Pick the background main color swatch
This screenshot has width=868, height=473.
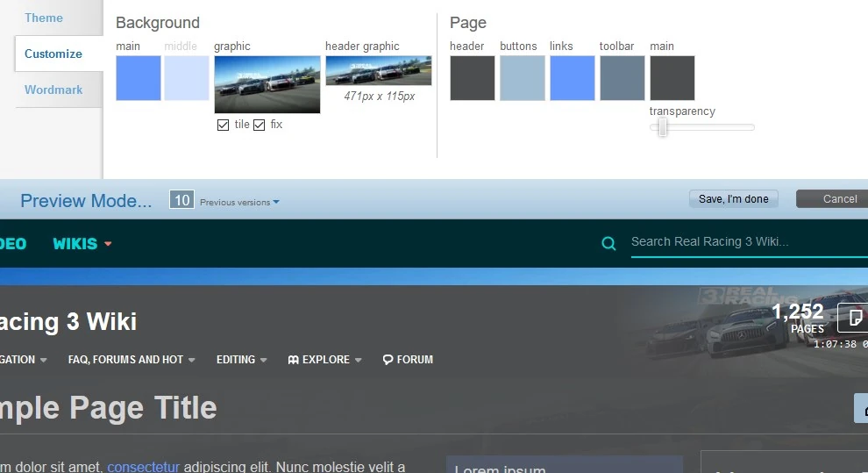click(x=139, y=78)
